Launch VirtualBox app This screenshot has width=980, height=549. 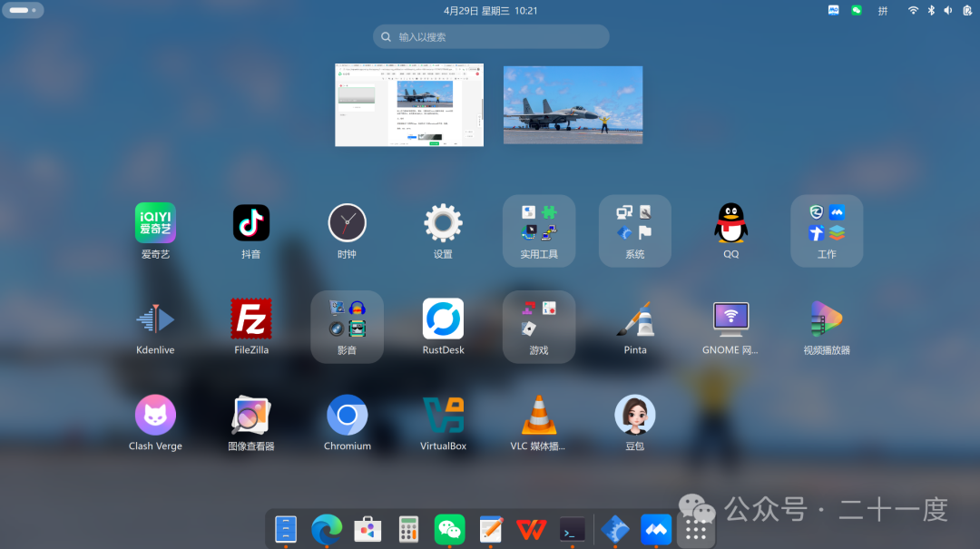point(443,416)
